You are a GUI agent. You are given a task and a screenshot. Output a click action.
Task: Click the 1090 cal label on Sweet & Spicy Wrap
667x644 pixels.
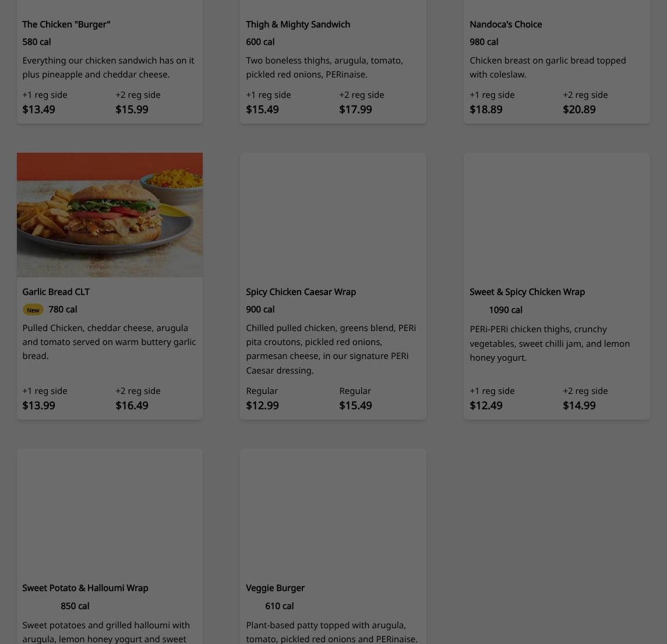click(506, 310)
